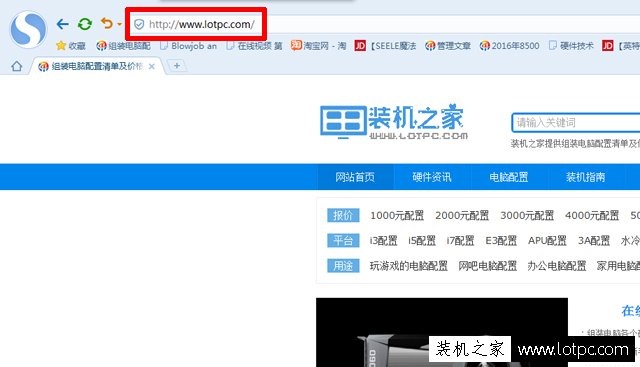Open the 电脑配置 navigation item
This screenshot has width=640, height=367.
tap(509, 177)
